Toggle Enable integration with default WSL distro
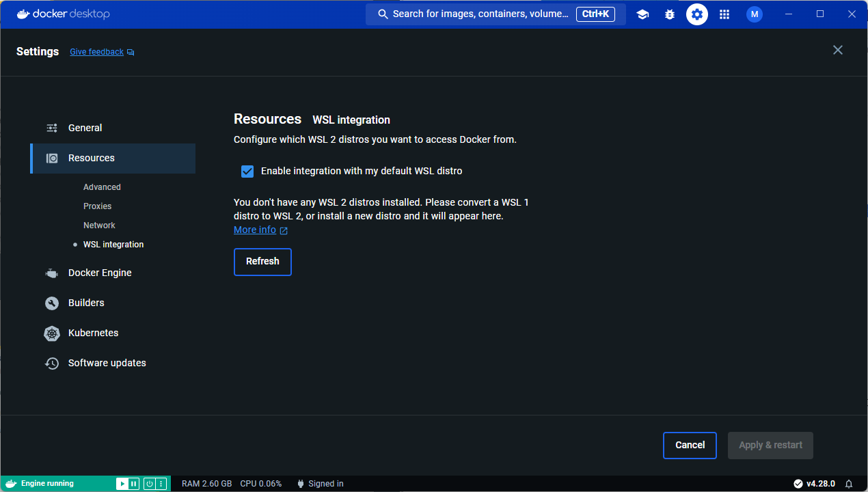This screenshot has height=492, width=868. pos(247,171)
